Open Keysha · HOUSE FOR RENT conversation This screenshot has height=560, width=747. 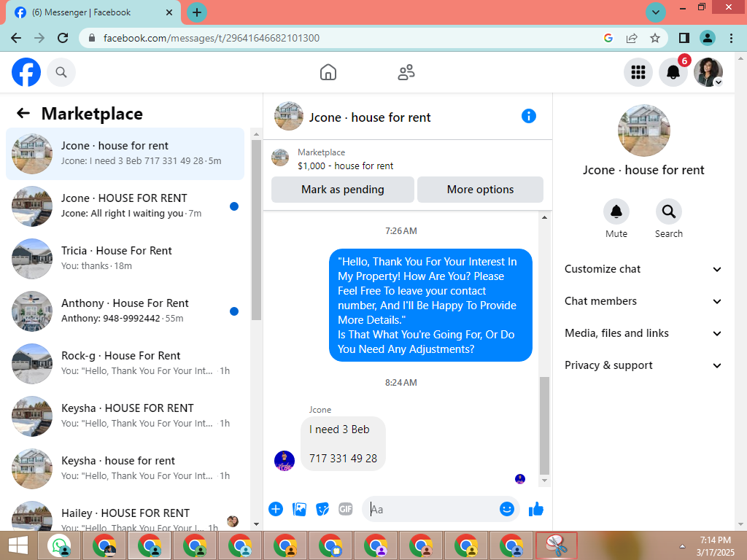[x=125, y=416]
